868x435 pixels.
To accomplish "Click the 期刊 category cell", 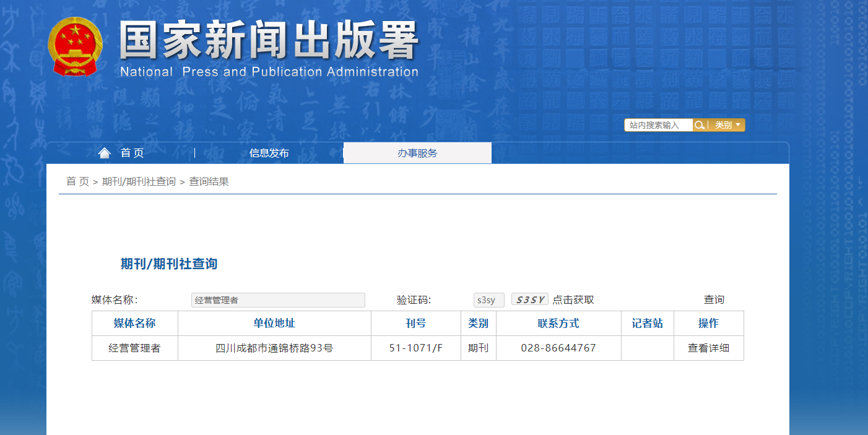I will pyautogui.click(x=479, y=348).
